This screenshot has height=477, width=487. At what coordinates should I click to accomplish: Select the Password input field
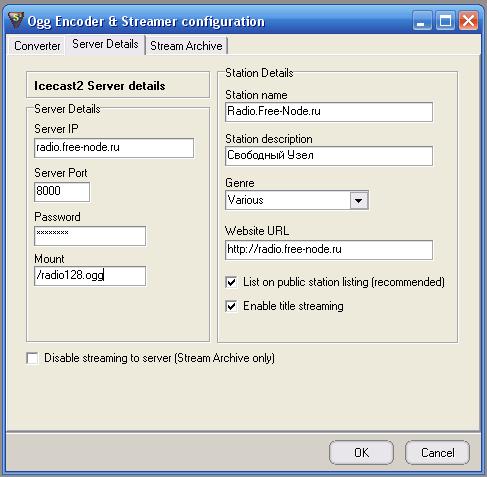coord(90,236)
